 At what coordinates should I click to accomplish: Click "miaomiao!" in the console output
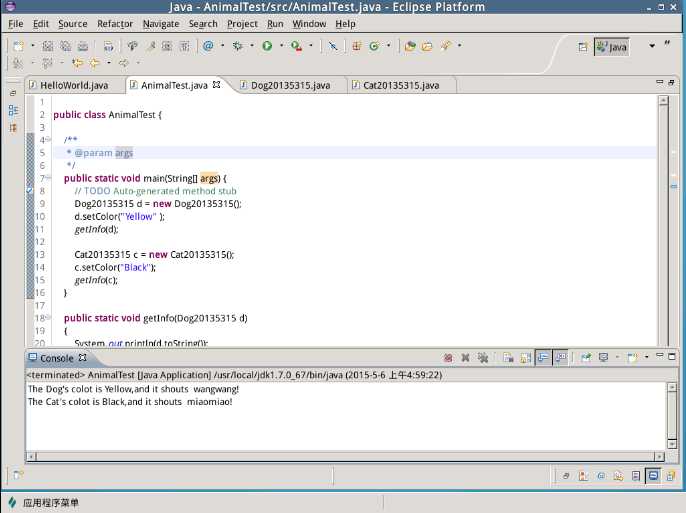click(x=210, y=402)
